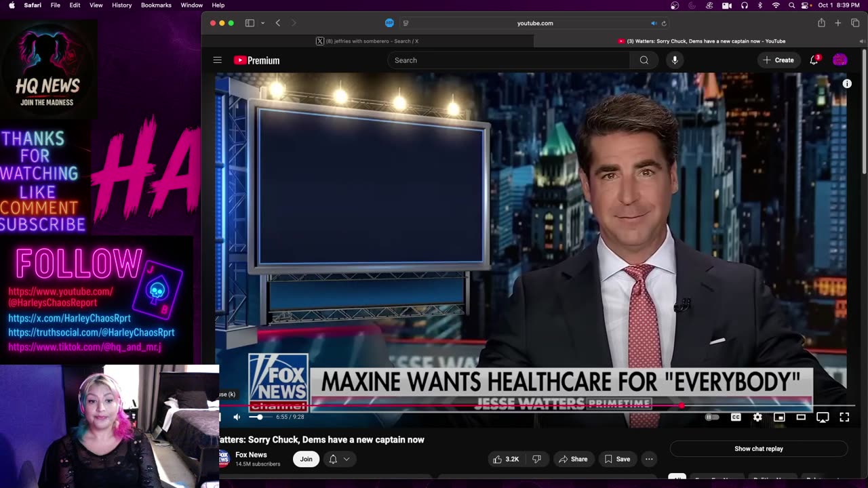Open the Bookmarks menu
Image resolution: width=868 pixels, height=488 pixels.
pos(156,5)
